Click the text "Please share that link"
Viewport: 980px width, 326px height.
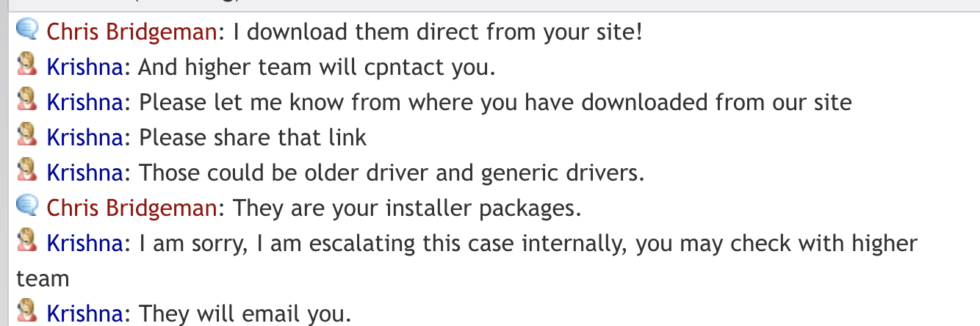point(253,137)
